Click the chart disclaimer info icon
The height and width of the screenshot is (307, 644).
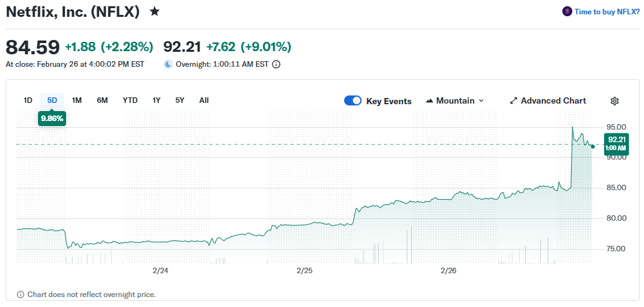click(21, 295)
